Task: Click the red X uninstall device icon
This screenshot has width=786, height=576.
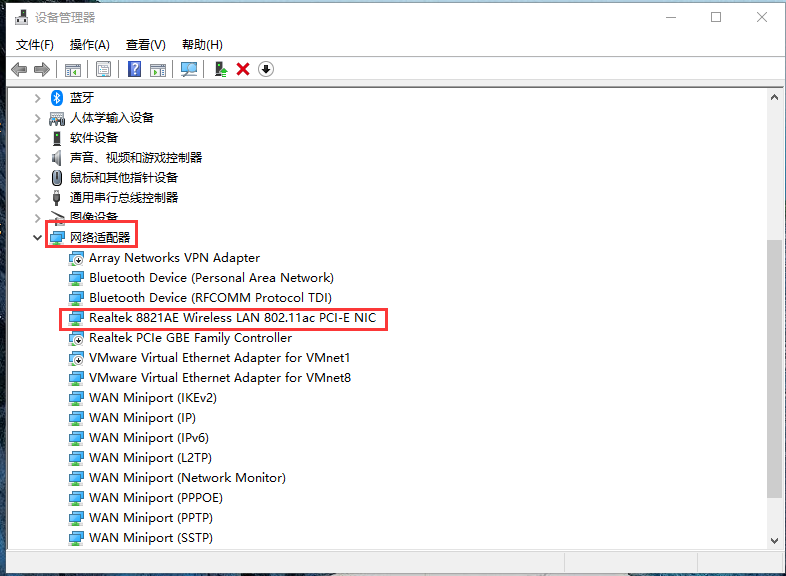Action: coord(243,69)
